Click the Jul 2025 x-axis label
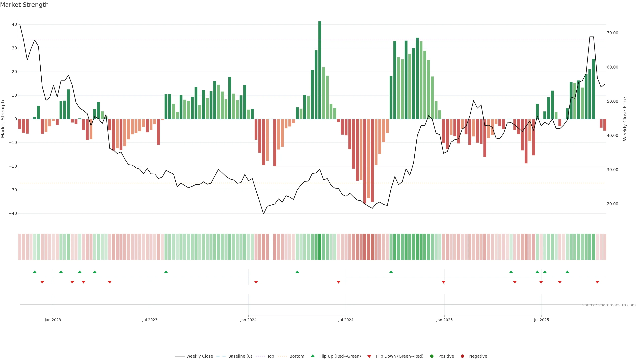 point(541,320)
